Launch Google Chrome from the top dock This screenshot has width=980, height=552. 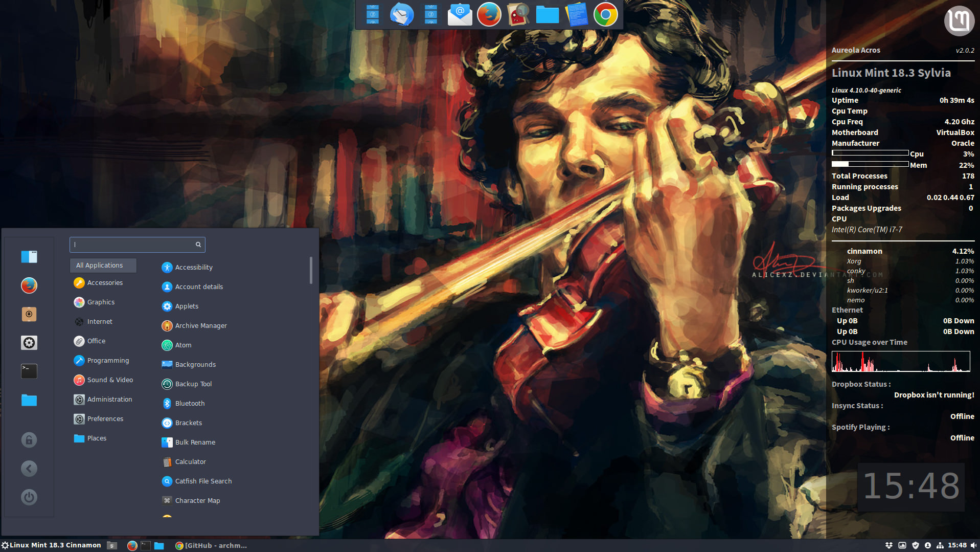606,14
